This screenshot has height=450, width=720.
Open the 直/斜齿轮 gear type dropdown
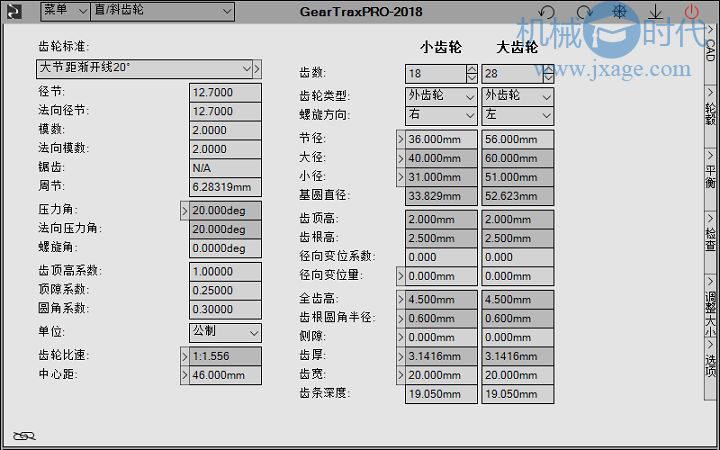163,11
